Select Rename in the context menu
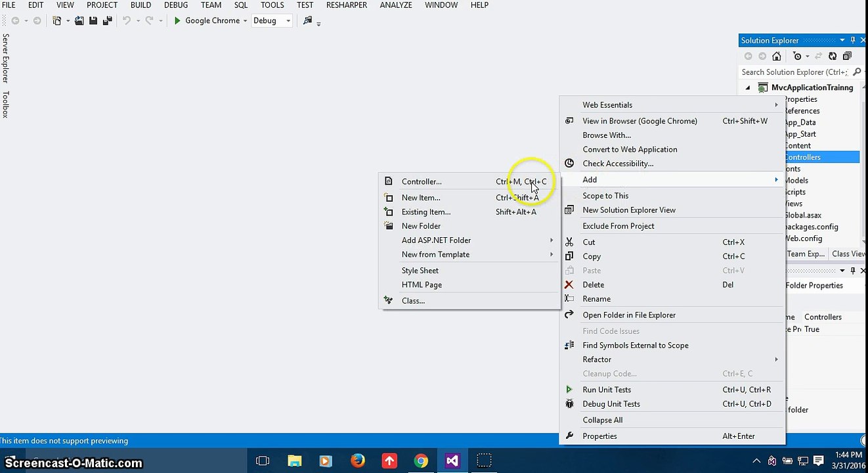868x473 pixels. pos(672,299)
